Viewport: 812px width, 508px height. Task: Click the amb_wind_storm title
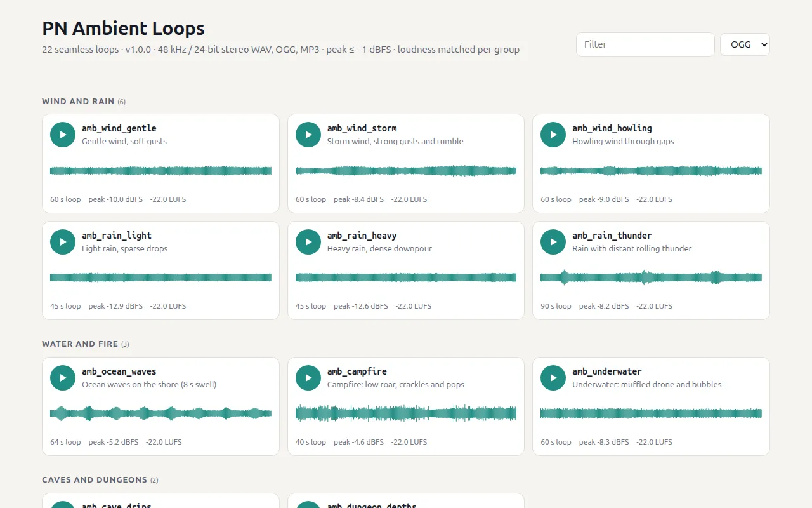pos(362,128)
